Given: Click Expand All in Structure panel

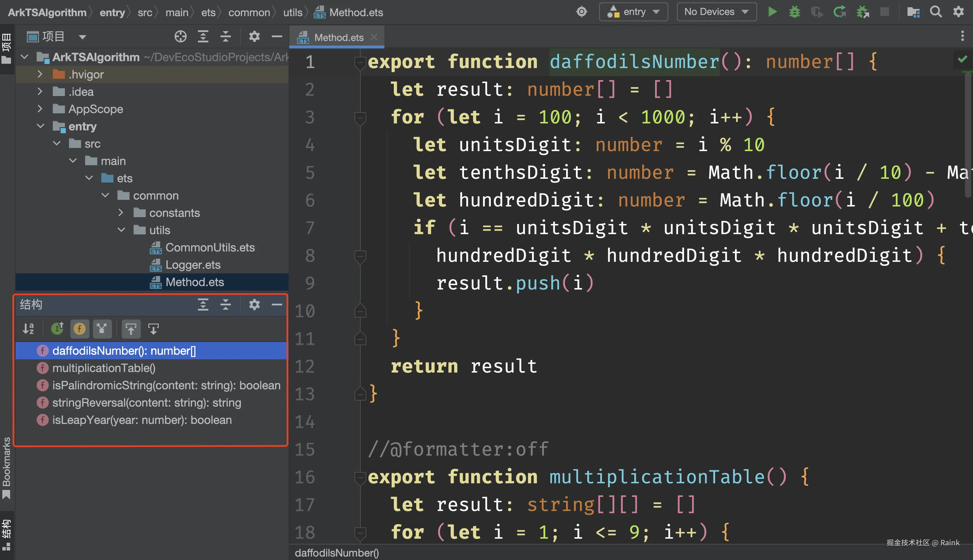Looking at the screenshot, I should pyautogui.click(x=203, y=305).
